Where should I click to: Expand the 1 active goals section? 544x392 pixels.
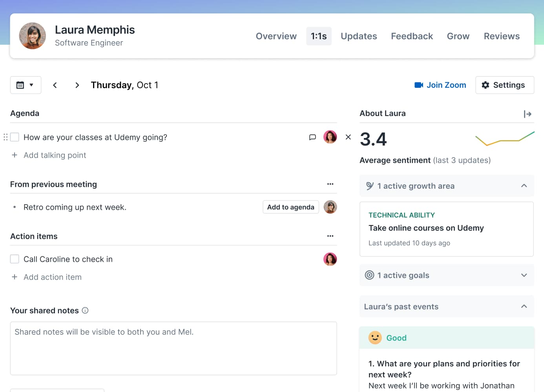coord(524,275)
